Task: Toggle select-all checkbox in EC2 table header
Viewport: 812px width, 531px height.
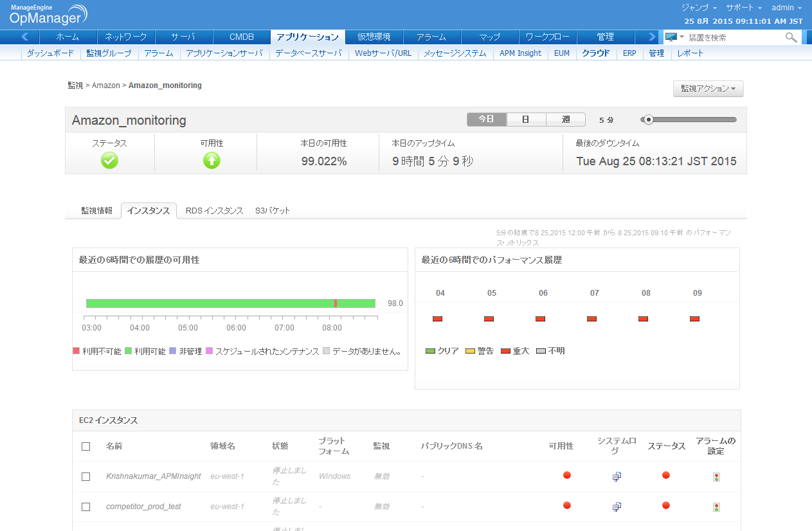Action: tap(86, 446)
